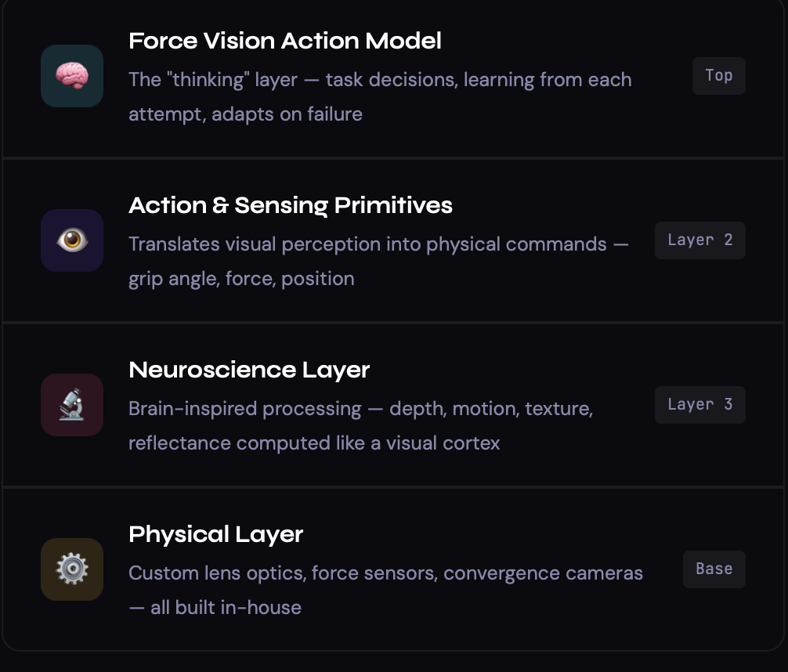The width and height of the screenshot is (788, 672).
Task: Open Physical Layer heading
Action: click(215, 535)
